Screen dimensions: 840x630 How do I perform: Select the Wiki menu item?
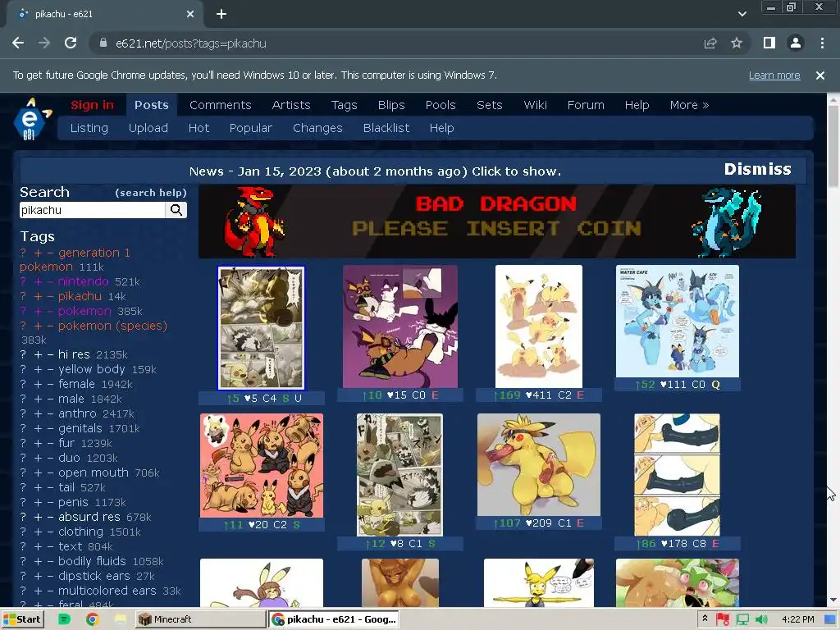click(x=535, y=105)
